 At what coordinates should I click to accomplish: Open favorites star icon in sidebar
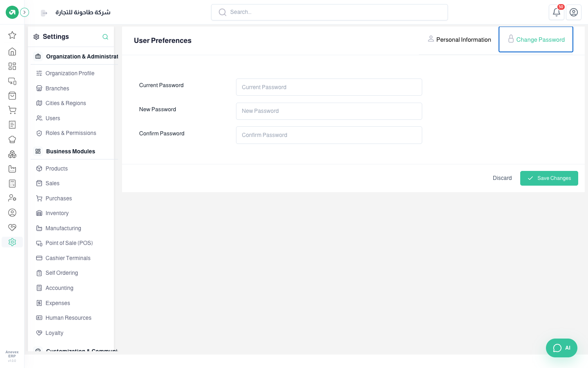[12, 35]
